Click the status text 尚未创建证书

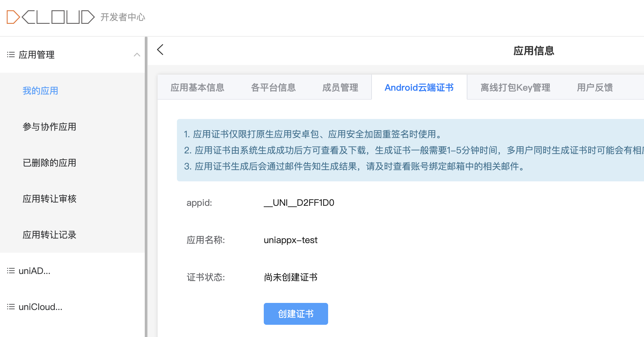pos(290,277)
